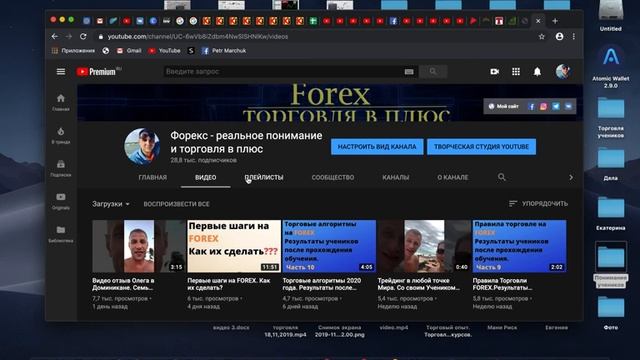Screen dimensions: 640x360
Task: Open the Приложения apps shortcut
Action: (73, 51)
